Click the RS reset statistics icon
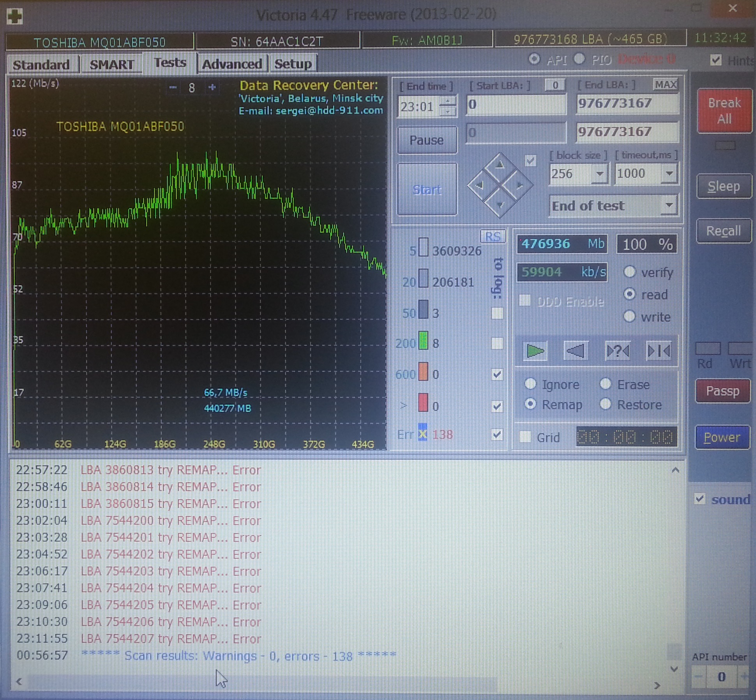Image resolution: width=756 pixels, height=700 pixels. tap(493, 237)
